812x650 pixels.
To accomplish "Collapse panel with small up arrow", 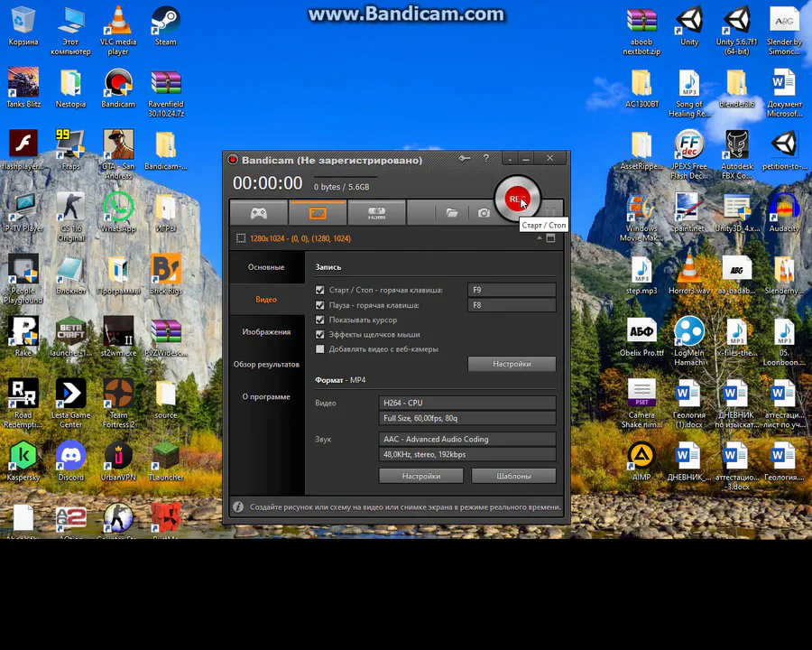I will 540,238.
